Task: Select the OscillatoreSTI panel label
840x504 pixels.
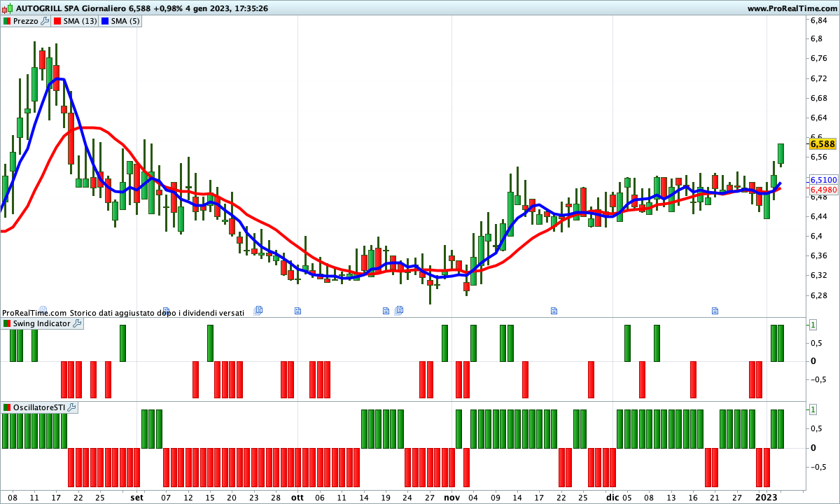Action: (x=39, y=407)
